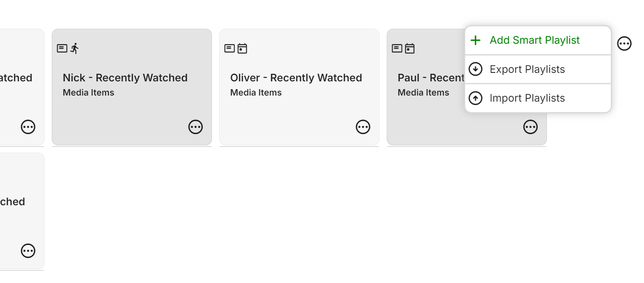Click the plus icon beside Add Smart Playlist
The image size is (644, 283).
pos(476,40)
